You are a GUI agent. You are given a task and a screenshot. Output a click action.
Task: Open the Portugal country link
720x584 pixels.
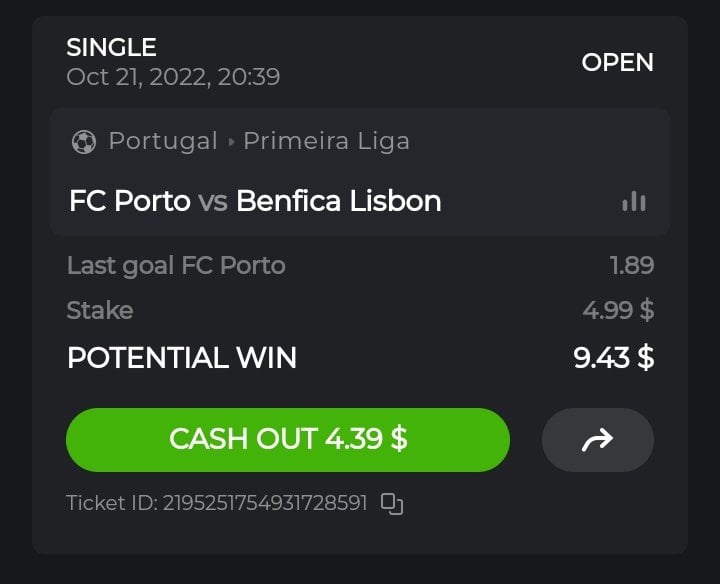[x=163, y=141]
